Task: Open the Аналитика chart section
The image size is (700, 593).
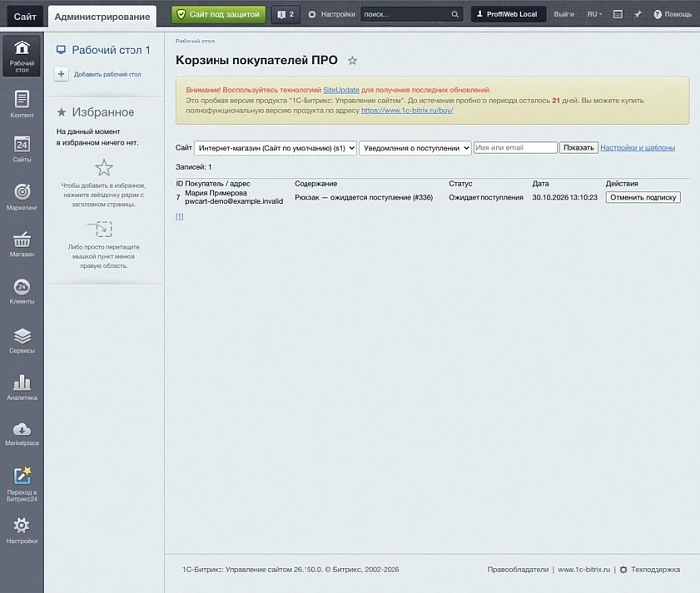Action: 22,387
